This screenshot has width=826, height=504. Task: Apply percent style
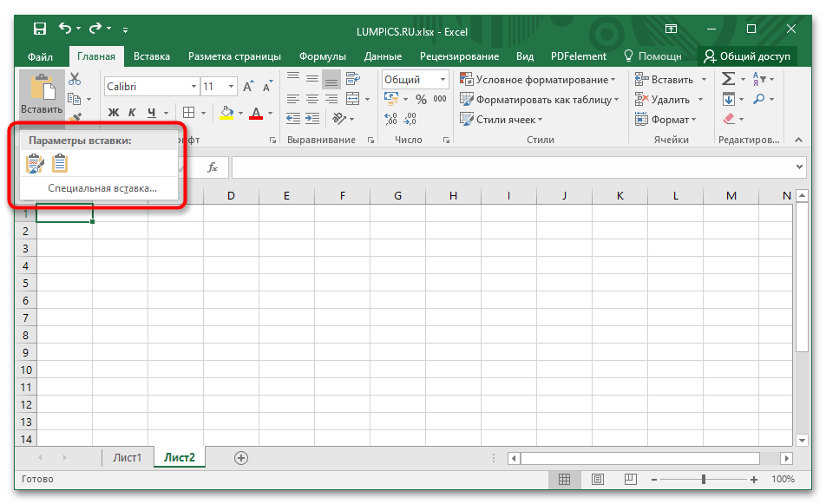(x=421, y=99)
